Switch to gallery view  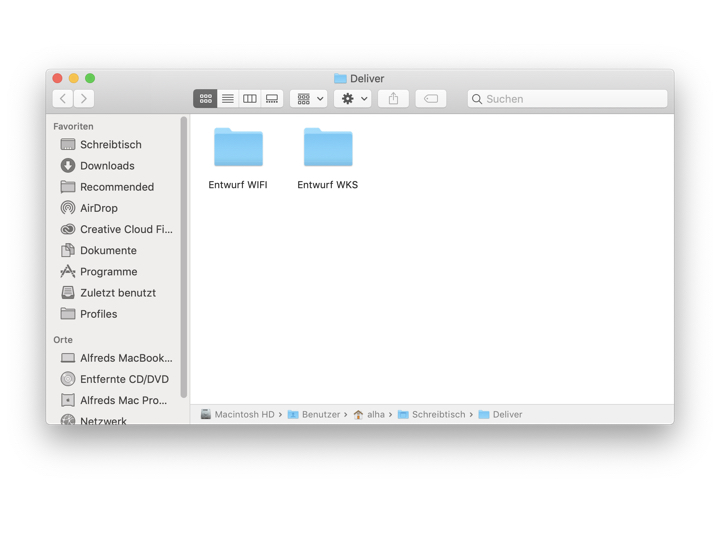point(272,99)
